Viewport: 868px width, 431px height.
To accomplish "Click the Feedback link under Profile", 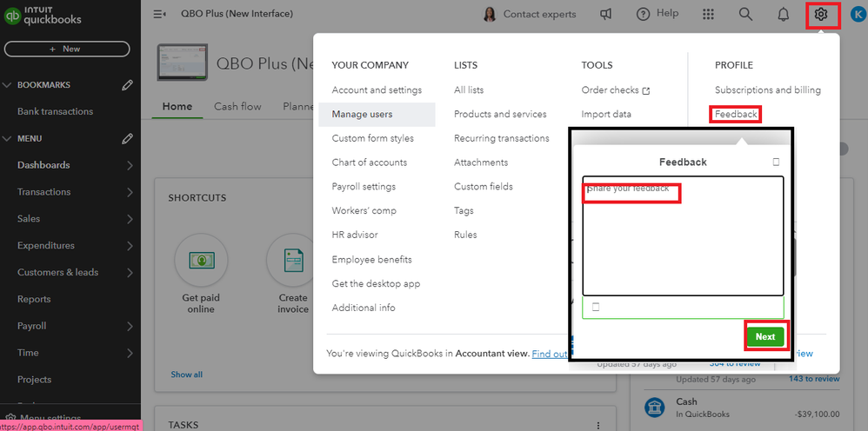I will [736, 114].
